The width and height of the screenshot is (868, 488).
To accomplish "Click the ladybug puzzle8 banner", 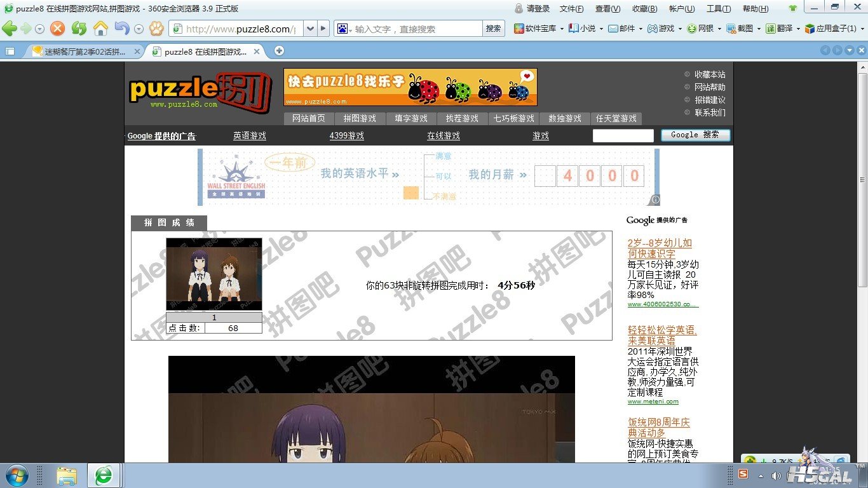I will [x=410, y=87].
